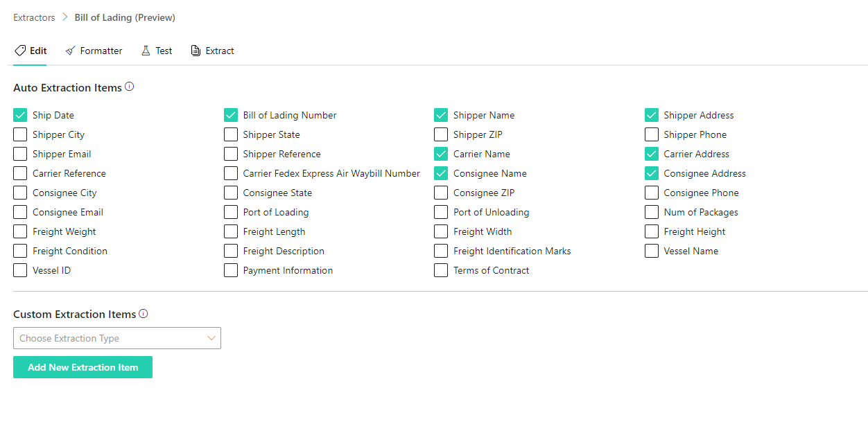Switch to the Formatter tab
This screenshot has height=433, width=868.
(101, 51)
